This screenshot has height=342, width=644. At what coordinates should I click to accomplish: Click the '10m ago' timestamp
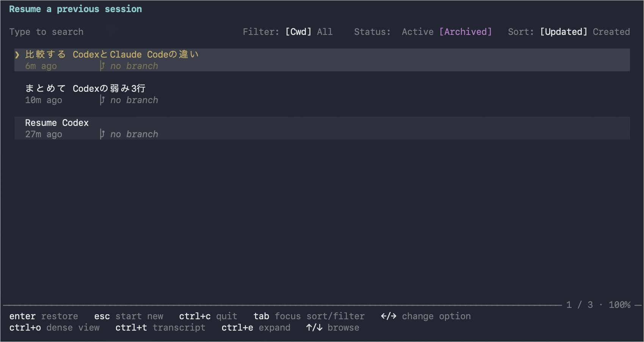44,100
